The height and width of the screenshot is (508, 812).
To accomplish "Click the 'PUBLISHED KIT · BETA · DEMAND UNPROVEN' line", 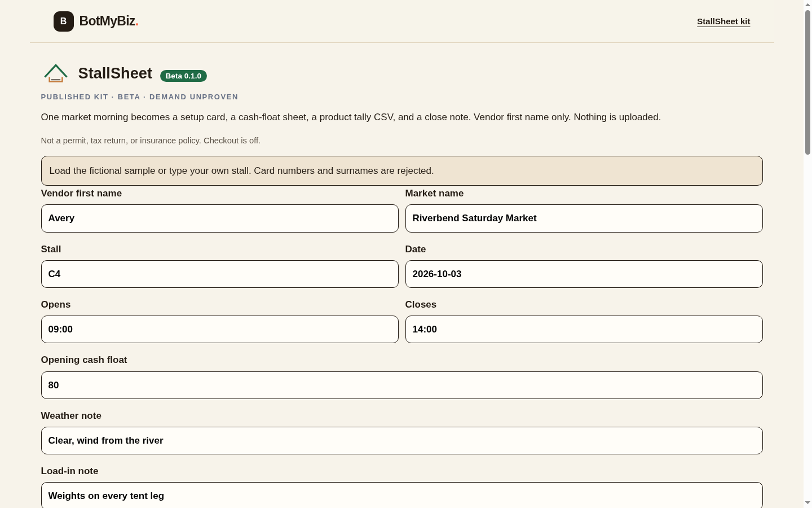I will point(139,97).
